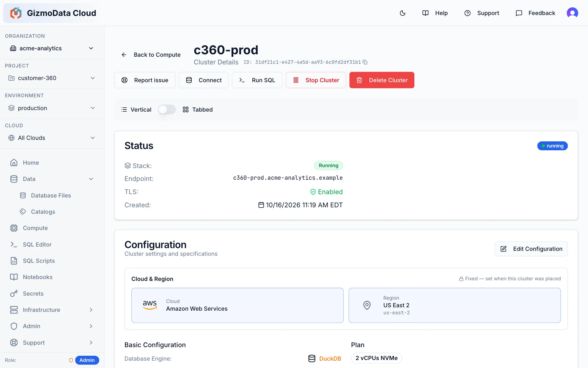Click the back arrow icon

tap(124, 55)
